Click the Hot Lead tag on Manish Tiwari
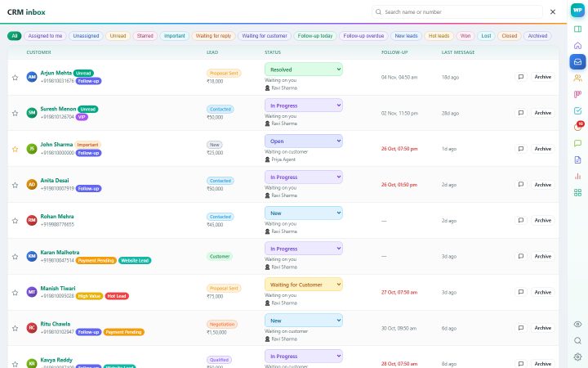This screenshot has width=588, height=368. click(x=117, y=296)
